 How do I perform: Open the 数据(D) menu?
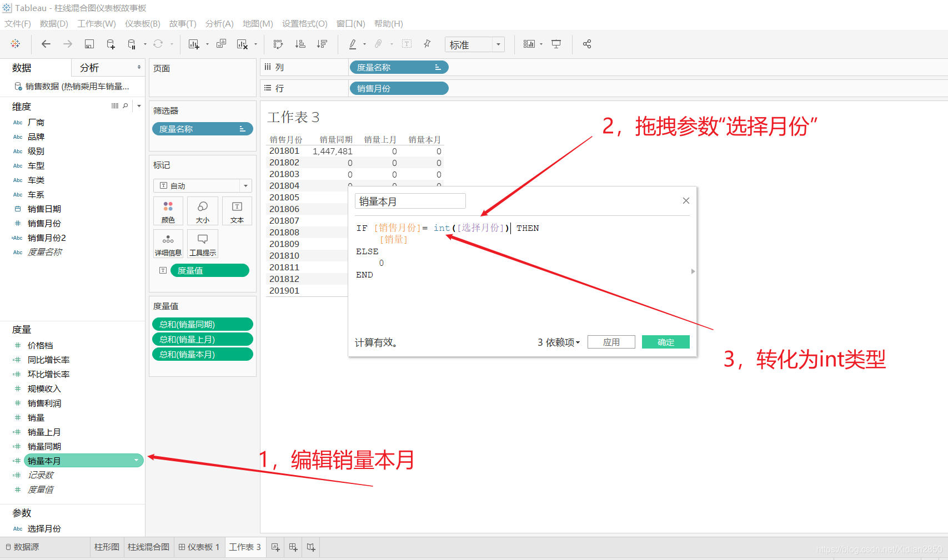click(54, 23)
